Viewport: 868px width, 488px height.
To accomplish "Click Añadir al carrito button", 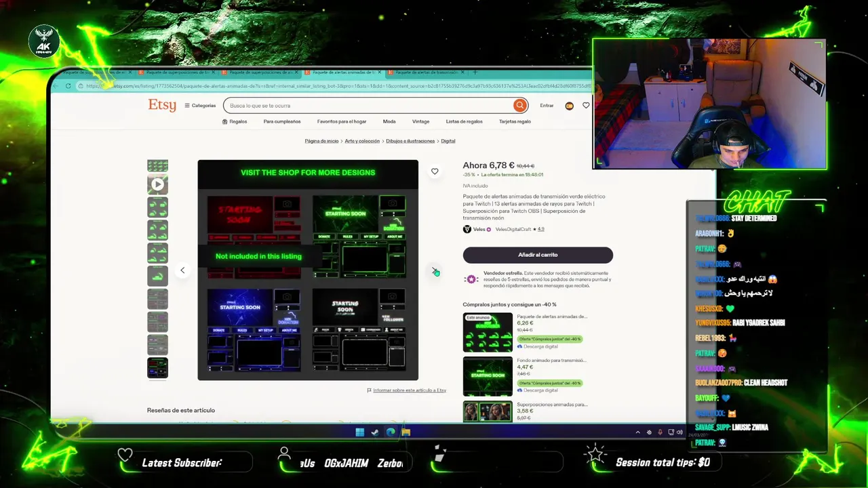I will tap(538, 255).
